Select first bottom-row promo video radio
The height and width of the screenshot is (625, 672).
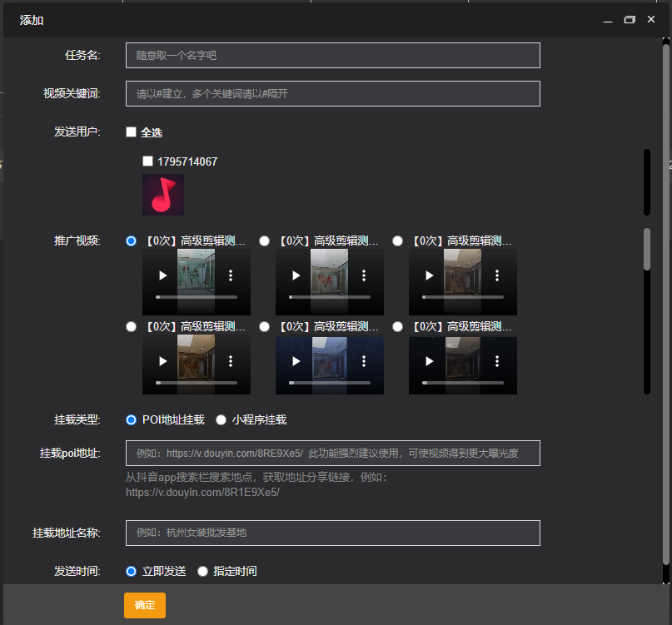[131, 327]
